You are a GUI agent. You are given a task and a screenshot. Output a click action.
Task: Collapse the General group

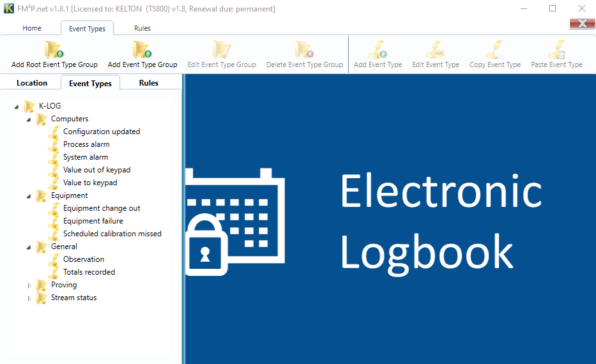point(29,247)
